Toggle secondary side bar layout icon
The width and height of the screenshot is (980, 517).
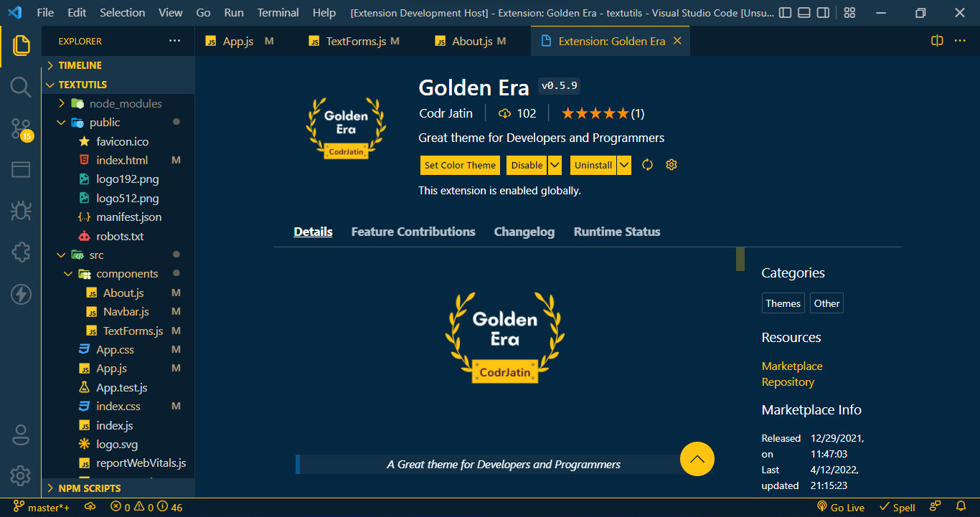click(824, 13)
